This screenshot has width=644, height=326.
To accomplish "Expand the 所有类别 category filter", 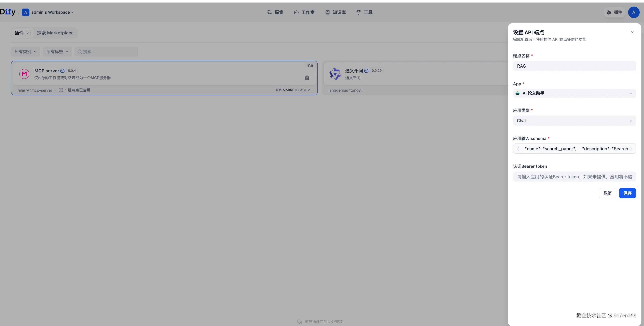I will 25,51.
